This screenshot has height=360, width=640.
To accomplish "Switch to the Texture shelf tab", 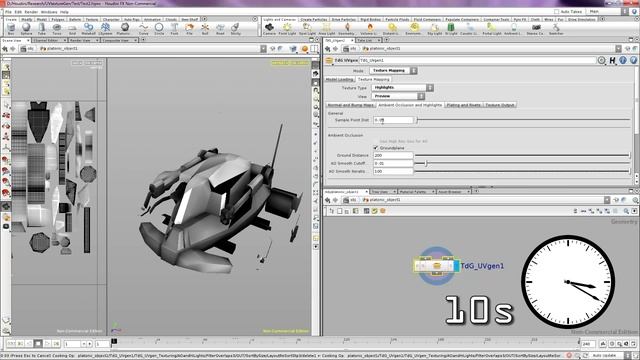I will pos(91,19).
